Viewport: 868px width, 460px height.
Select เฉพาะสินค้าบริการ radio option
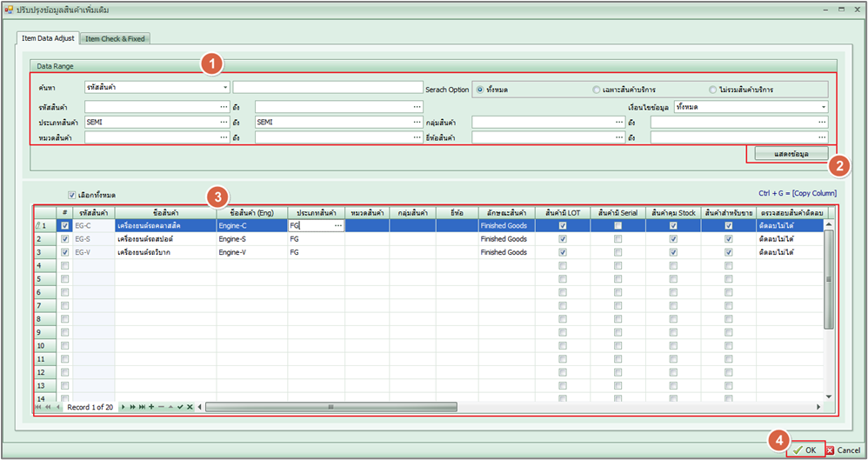coord(596,90)
